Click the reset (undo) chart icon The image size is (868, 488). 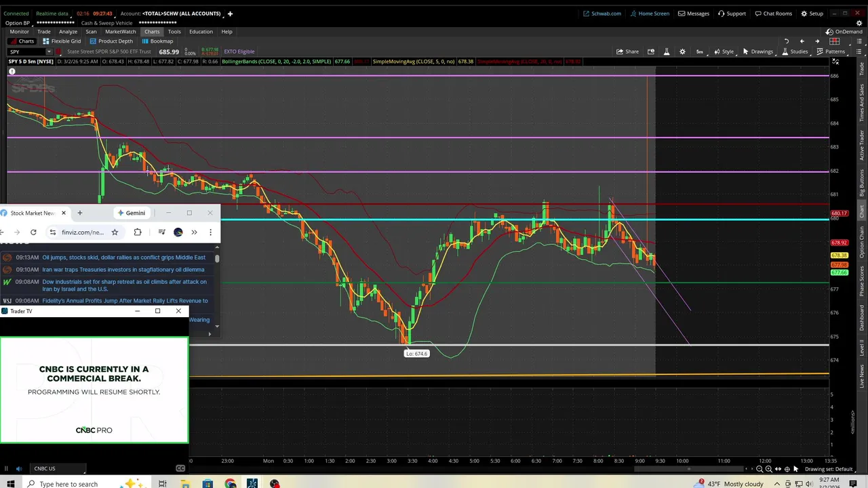(x=787, y=41)
